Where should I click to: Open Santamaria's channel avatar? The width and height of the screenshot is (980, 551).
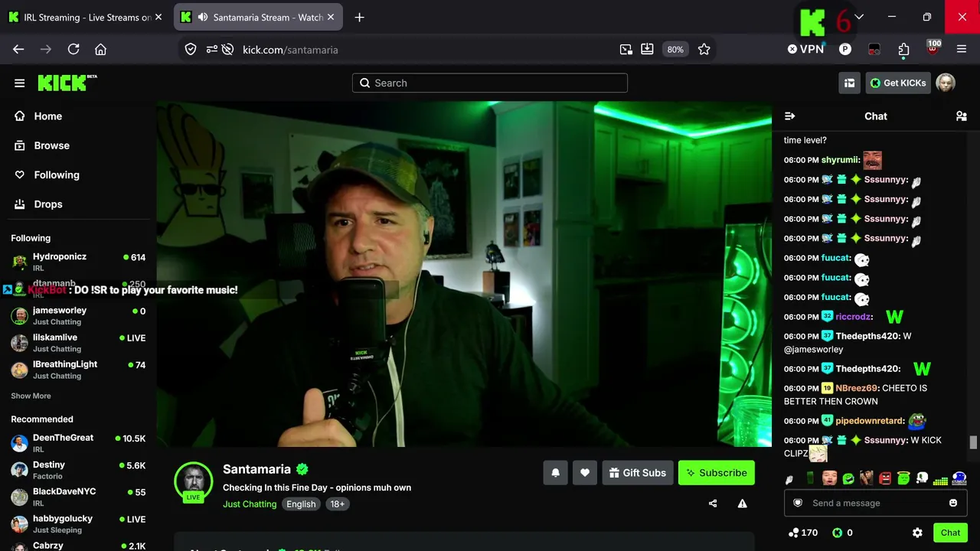point(194,482)
